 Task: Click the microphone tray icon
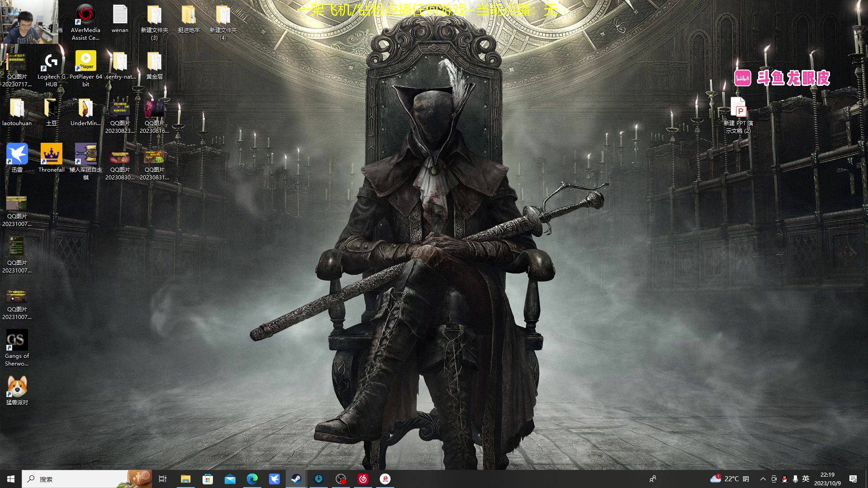click(795, 479)
